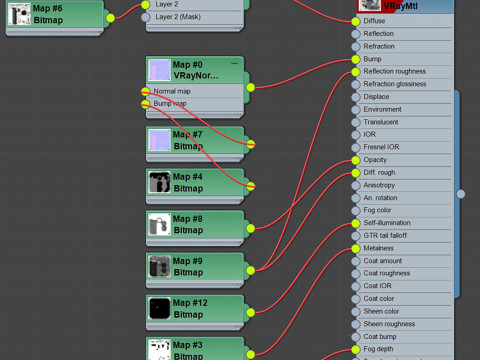Click the IOR input socket
The image size is (480, 360).
356,135
